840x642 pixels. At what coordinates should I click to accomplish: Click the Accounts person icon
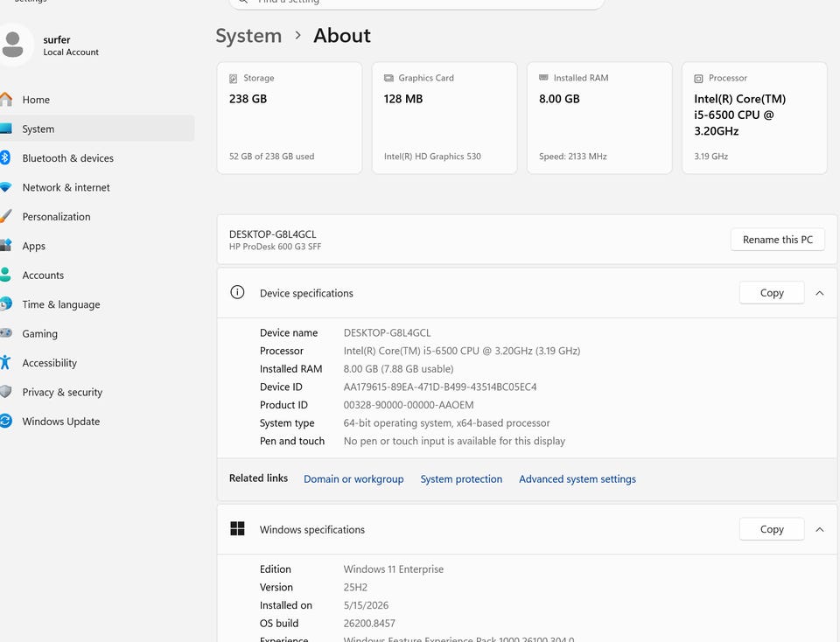tap(5, 275)
